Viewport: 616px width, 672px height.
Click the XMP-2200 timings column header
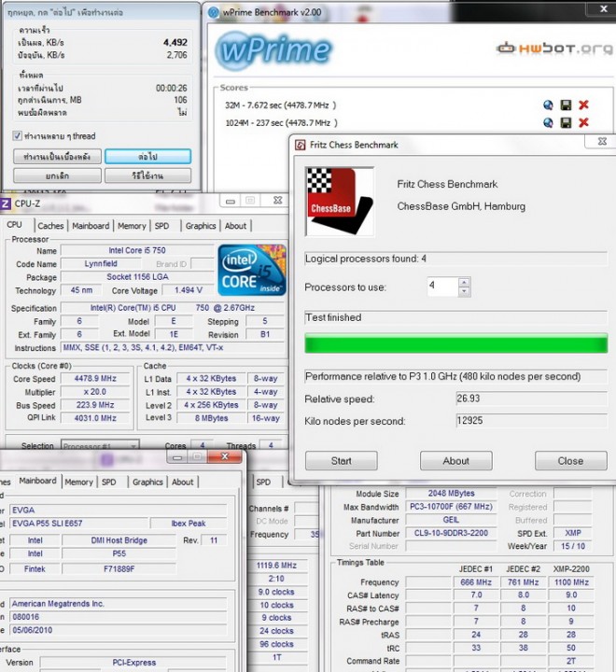point(571,569)
